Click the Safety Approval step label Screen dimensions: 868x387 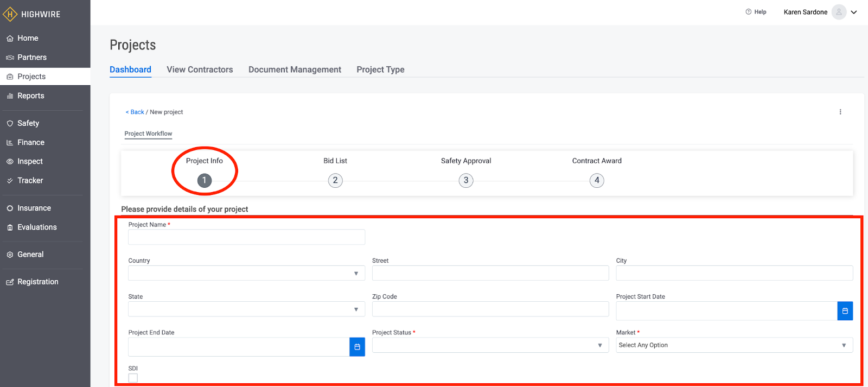click(466, 161)
